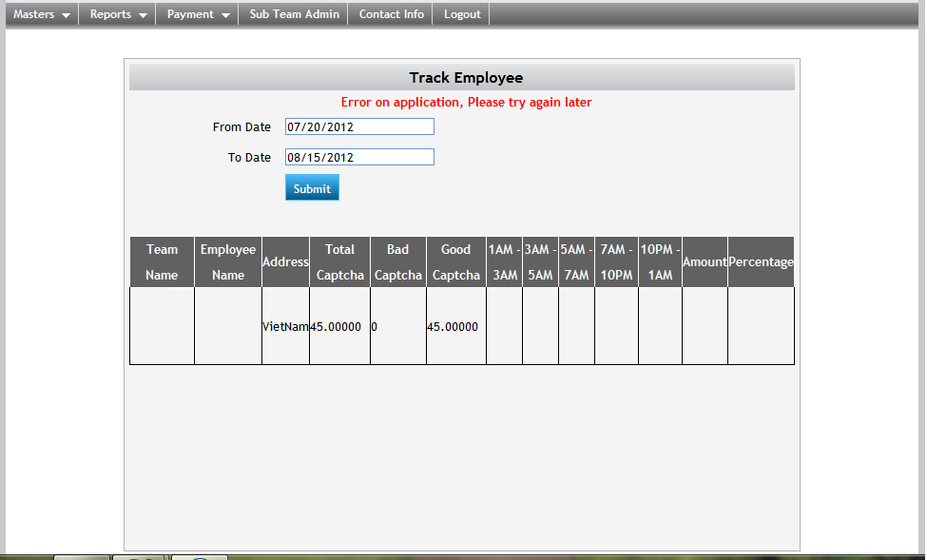This screenshot has width=927, height=560.
Task: Click the Bad Captcha column header
Action: 397,262
